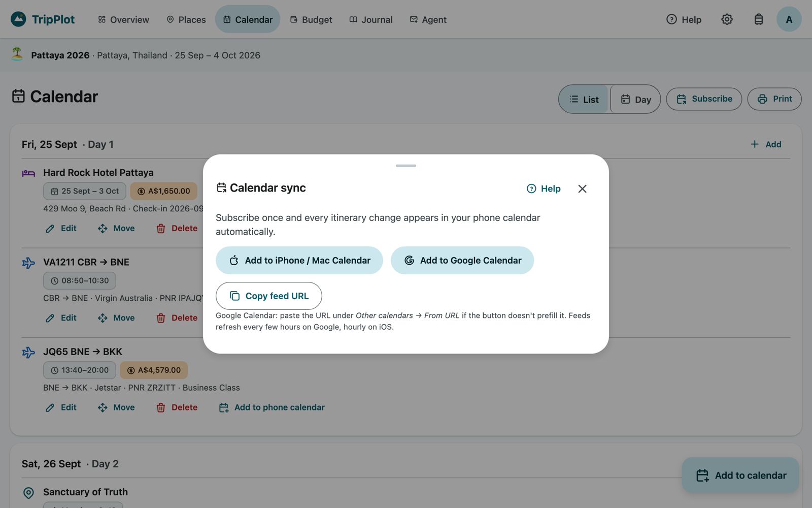Click the pin icon beside Sanctuary of Truth
Screen dimensions: 812x508
(28, 493)
